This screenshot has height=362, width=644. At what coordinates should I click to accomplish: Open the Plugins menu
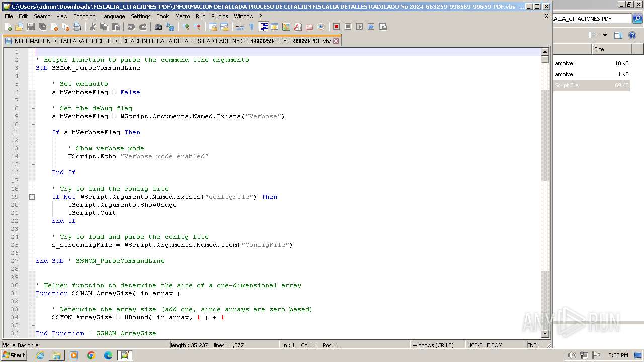(219, 16)
